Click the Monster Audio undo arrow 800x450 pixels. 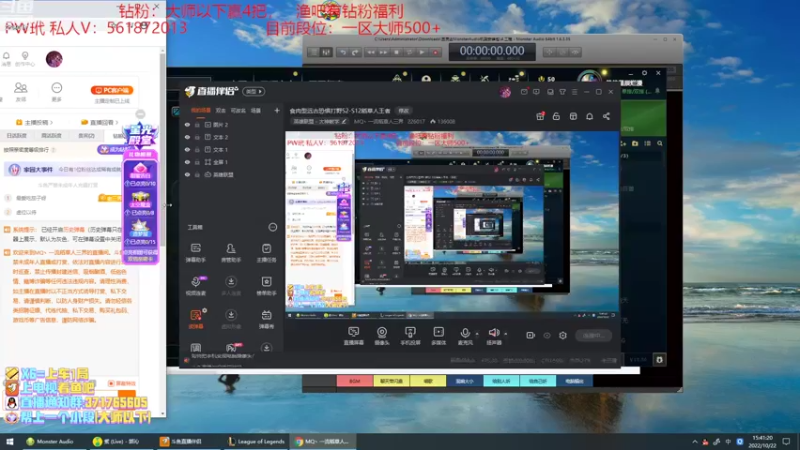(x=343, y=52)
